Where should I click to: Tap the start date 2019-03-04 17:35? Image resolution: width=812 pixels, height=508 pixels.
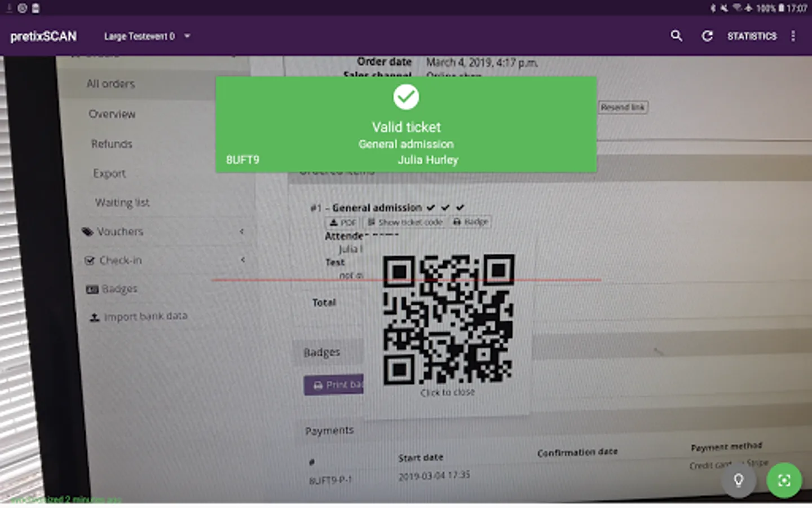434,476
